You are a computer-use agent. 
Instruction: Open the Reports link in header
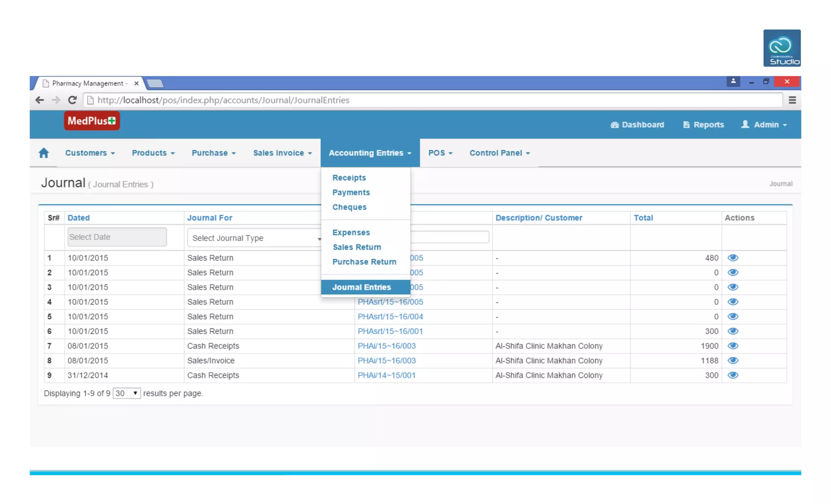click(x=704, y=125)
